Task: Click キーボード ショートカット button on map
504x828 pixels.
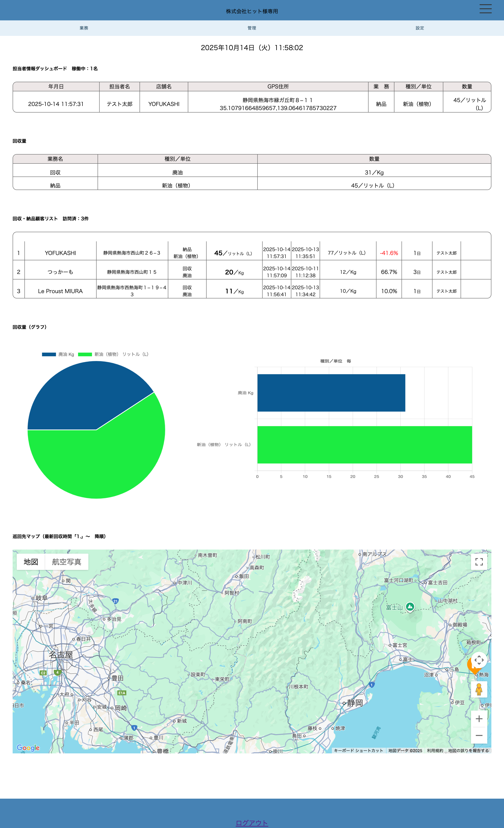Action: 358,750
